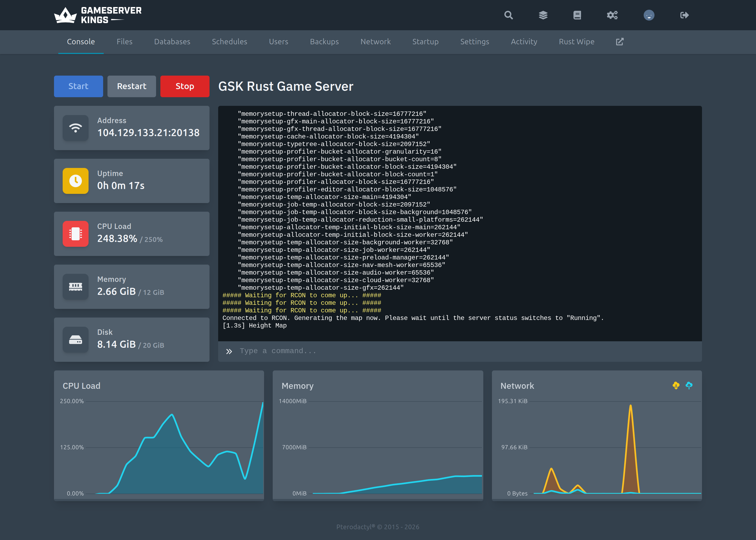756x540 pixels.
Task: Open the search panel in the top bar
Action: 508,15
